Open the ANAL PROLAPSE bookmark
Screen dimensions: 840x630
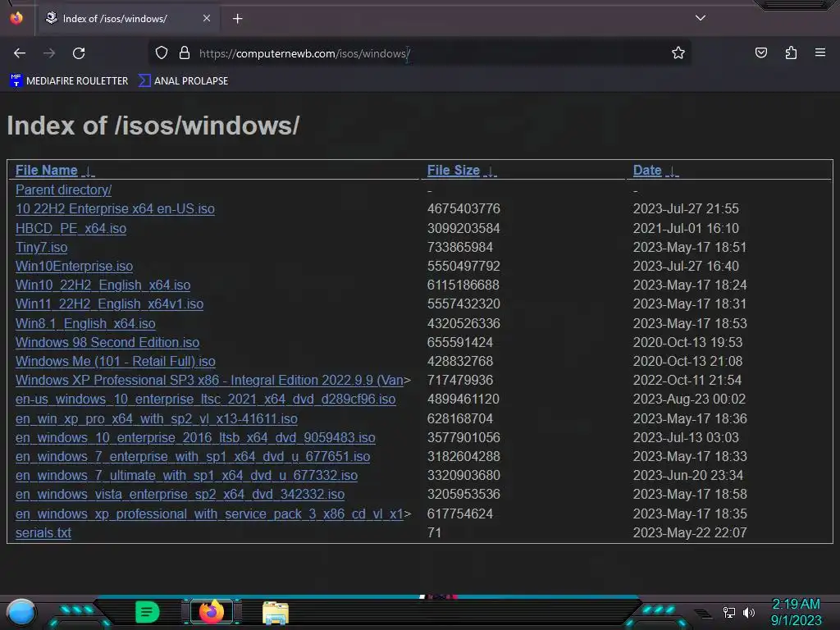(x=183, y=81)
